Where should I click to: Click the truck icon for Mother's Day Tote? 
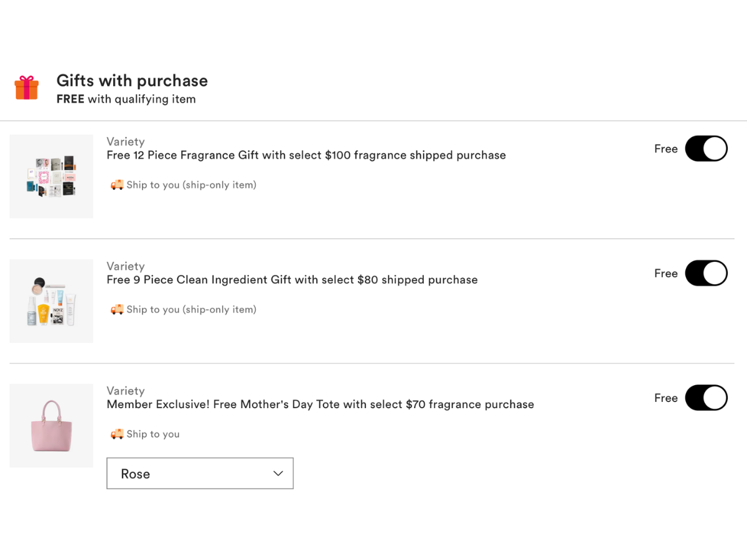point(117,434)
